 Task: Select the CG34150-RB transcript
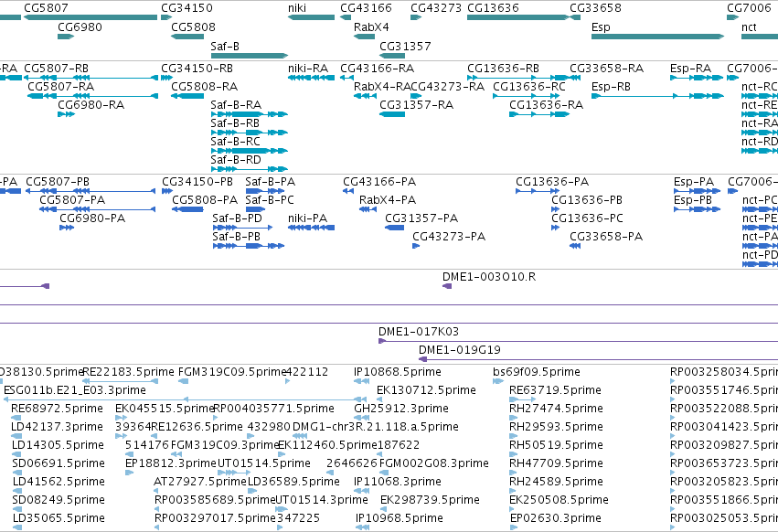click(x=166, y=78)
